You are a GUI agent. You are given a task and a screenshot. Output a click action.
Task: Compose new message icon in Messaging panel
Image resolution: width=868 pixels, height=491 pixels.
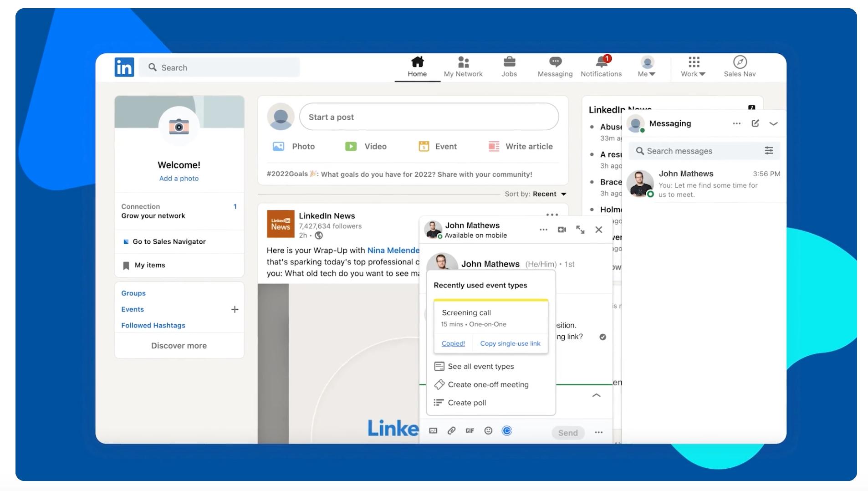pyautogui.click(x=755, y=123)
